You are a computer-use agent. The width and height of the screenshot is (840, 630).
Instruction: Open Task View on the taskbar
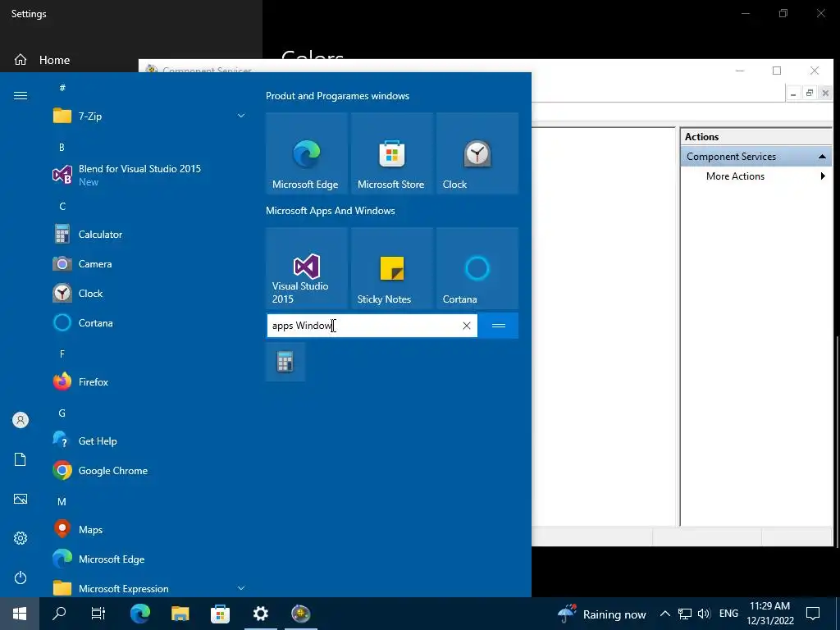98,614
